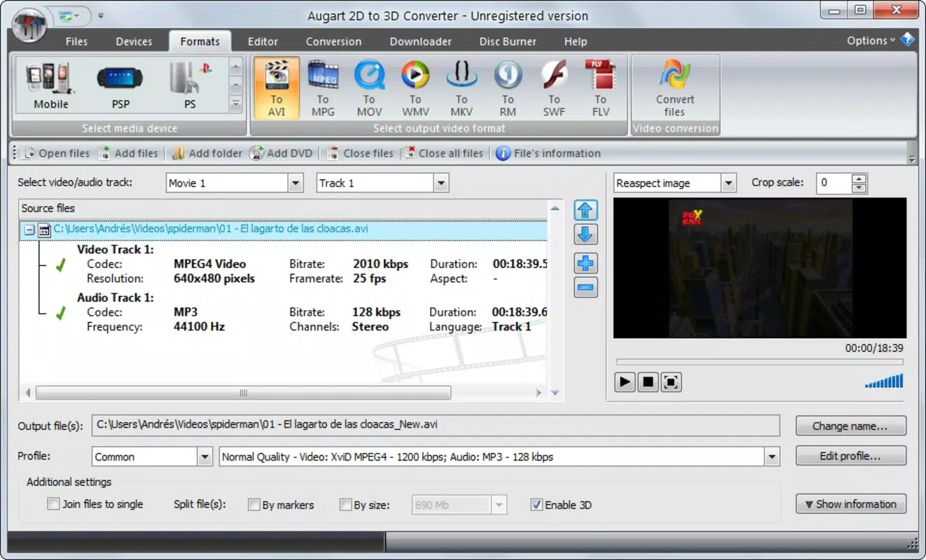This screenshot has height=560, width=926.
Task: Open the Reaspect image dropdown
Action: [728, 183]
